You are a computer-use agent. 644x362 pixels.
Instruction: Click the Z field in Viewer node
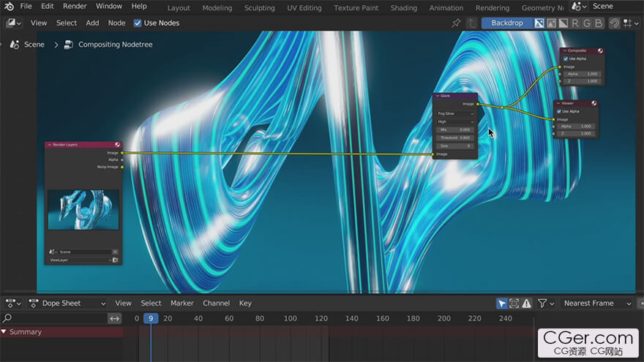(576, 133)
